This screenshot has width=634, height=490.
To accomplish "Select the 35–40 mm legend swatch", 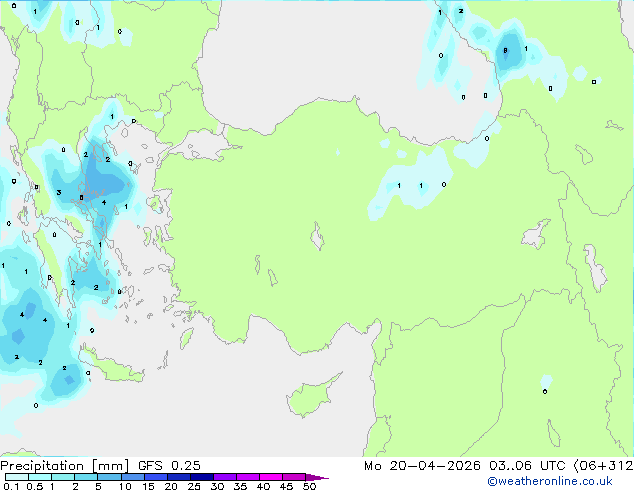I will click(x=248, y=477).
